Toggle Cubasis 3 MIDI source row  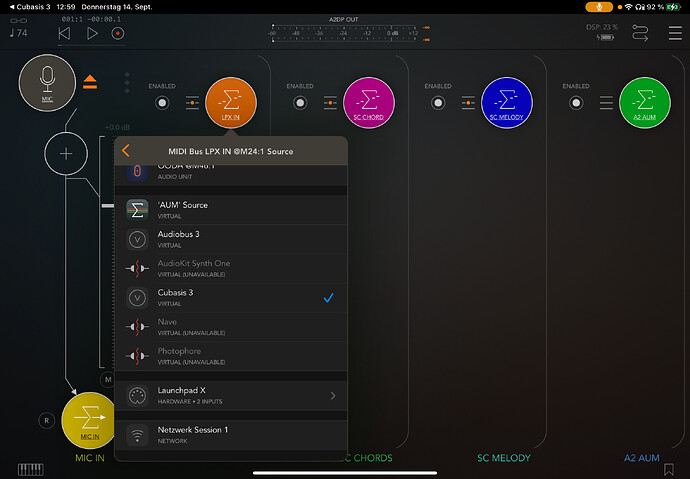pos(231,298)
